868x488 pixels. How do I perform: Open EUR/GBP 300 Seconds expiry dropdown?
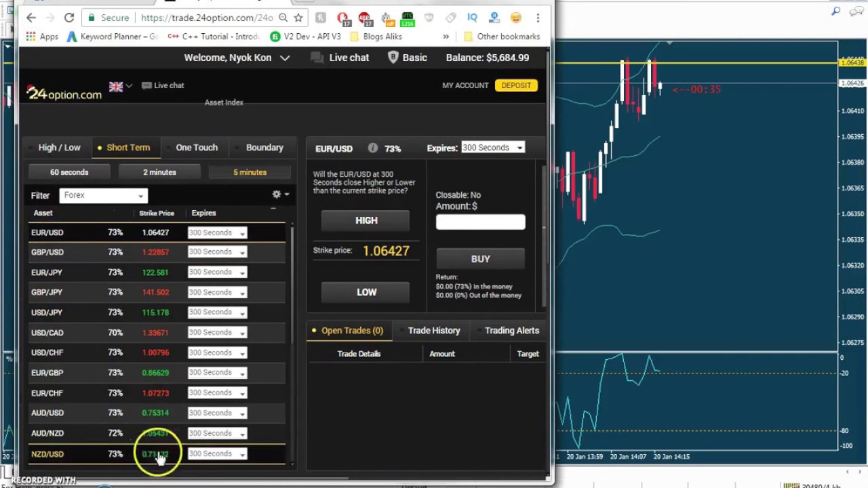[x=217, y=373]
